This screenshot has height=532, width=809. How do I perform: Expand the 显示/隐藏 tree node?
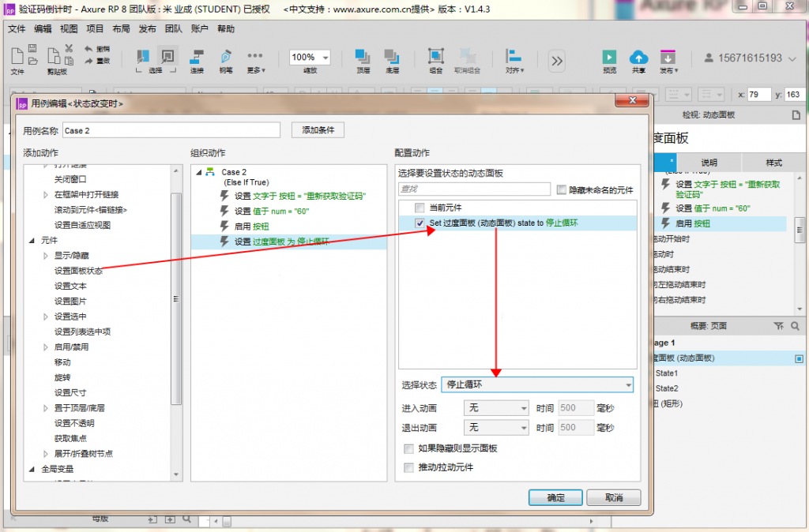tap(46, 256)
